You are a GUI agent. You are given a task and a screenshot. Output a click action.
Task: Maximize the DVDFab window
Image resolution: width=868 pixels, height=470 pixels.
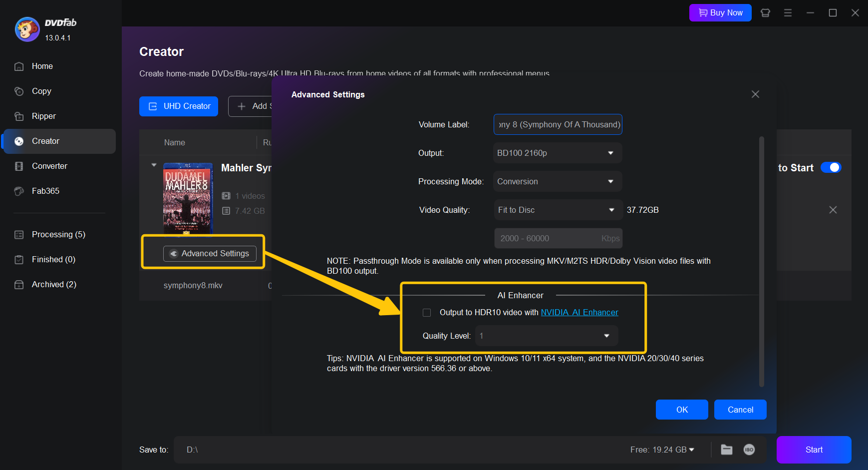[833, 13]
